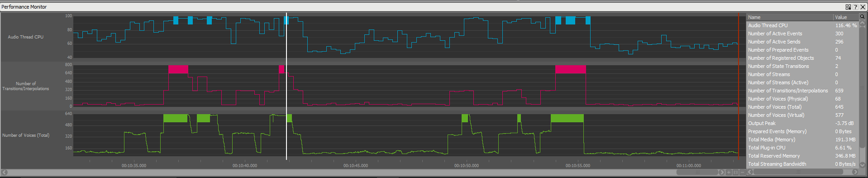This screenshot has width=868, height=178.
Task: Select the Number of Registered Objects row
Action: point(802,58)
